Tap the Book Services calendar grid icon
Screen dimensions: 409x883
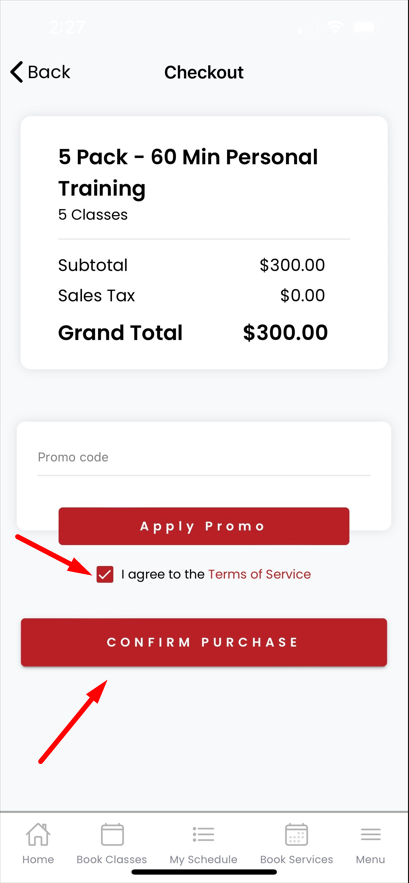[x=296, y=835]
